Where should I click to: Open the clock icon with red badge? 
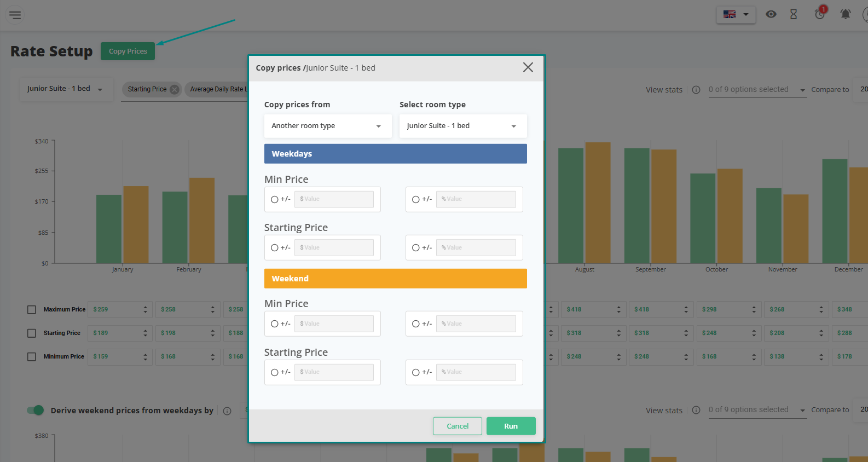point(820,14)
